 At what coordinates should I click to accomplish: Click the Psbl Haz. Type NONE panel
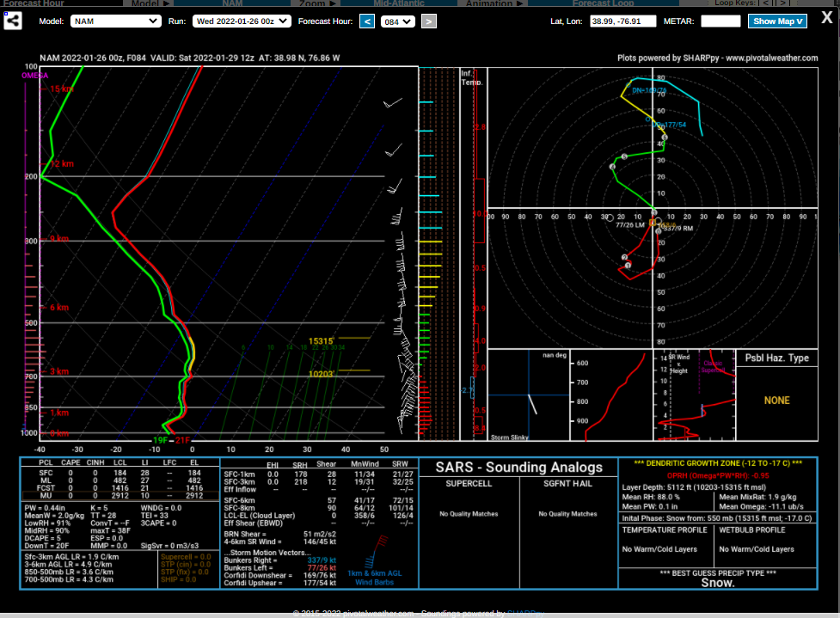pyautogui.click(x=776, y=400)
